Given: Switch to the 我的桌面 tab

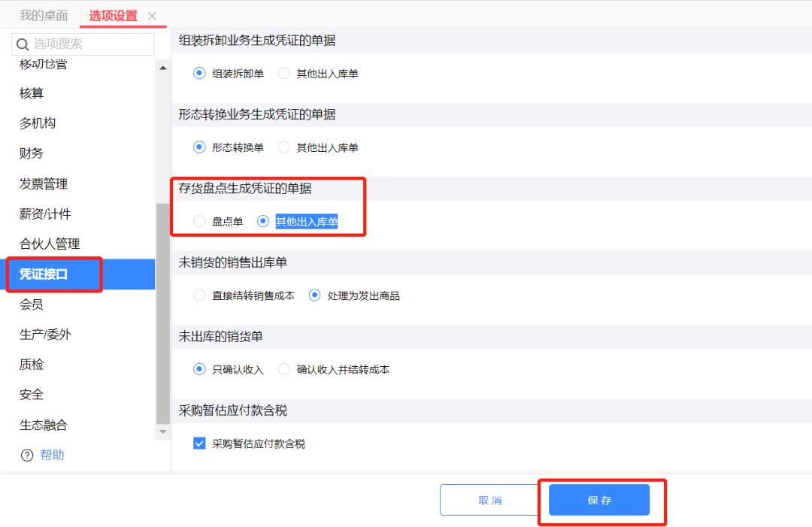Looking at the screenshot, I should [x=44, y=16].
